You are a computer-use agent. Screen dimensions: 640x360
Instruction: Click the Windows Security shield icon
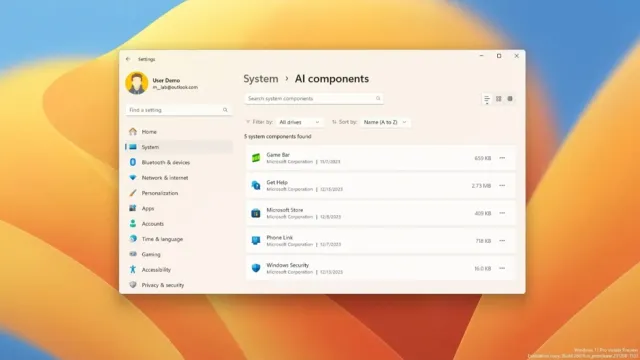[256, 268]
